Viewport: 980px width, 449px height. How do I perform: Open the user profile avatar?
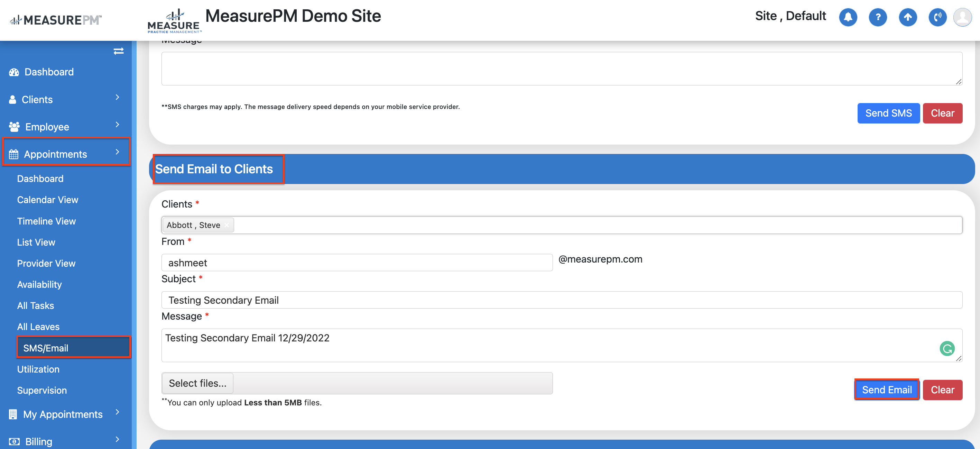tap(962, 17)
